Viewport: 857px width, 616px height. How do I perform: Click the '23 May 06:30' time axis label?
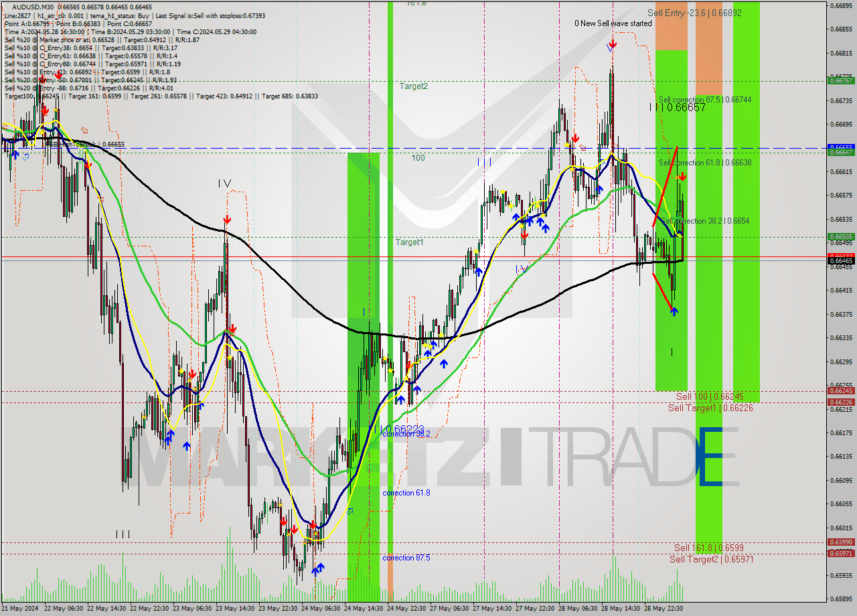click(192, 609)
